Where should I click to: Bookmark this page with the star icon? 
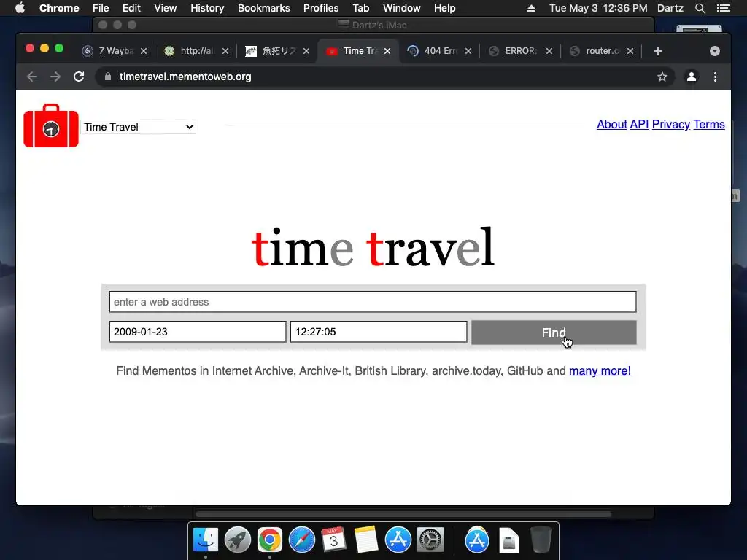(x=662, y=77)
